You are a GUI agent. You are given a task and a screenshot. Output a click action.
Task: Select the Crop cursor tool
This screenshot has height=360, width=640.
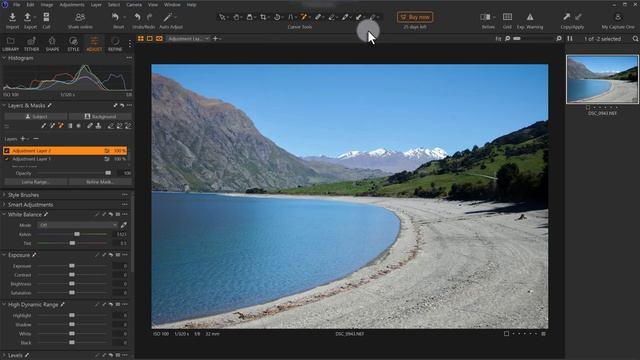pos(263,17)
